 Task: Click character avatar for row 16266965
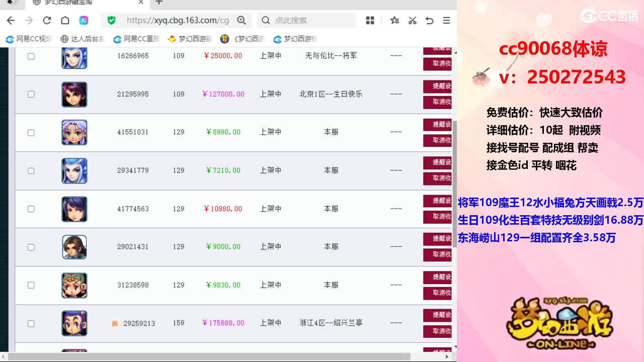coord(74,58)
